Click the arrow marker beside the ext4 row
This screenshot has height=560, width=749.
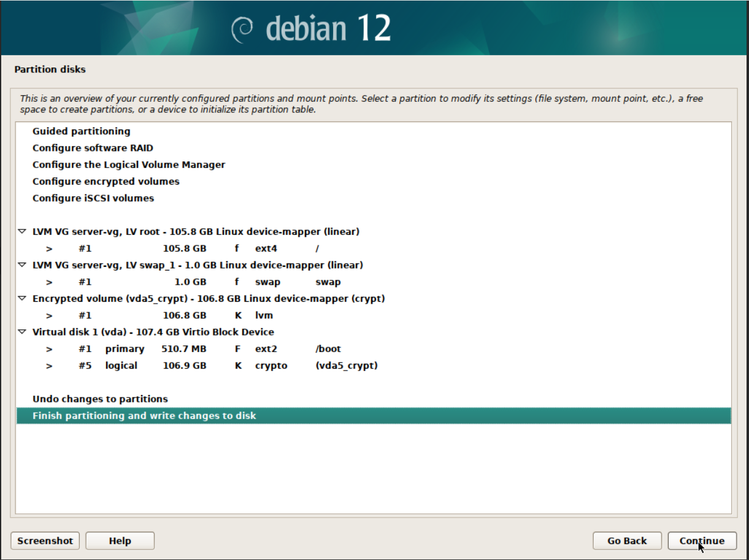(49, 249)
